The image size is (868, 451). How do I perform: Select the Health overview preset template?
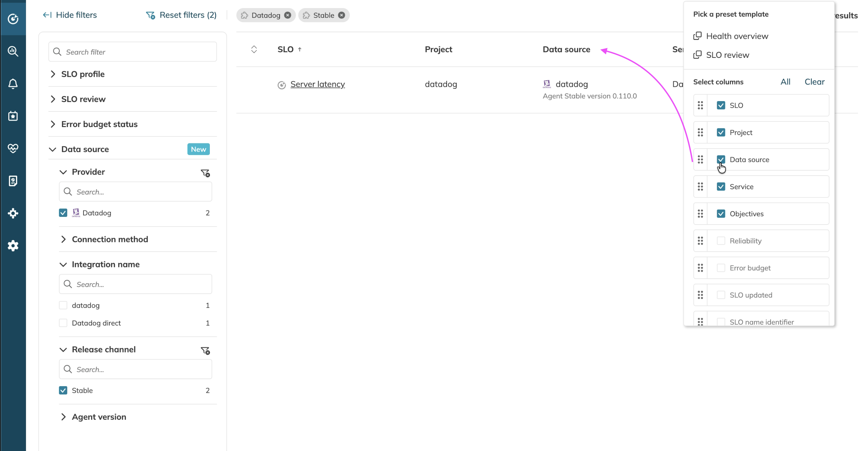[x=737, y=36]
